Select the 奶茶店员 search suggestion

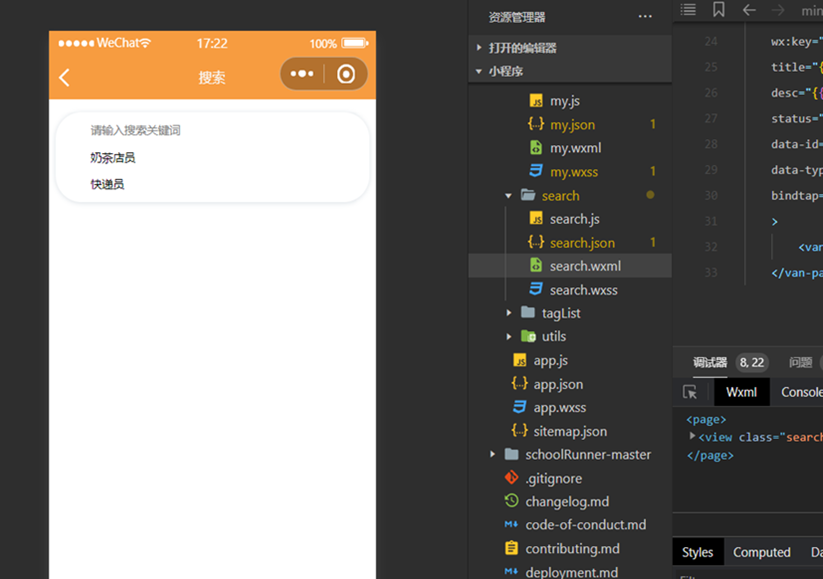coord(113,158)
